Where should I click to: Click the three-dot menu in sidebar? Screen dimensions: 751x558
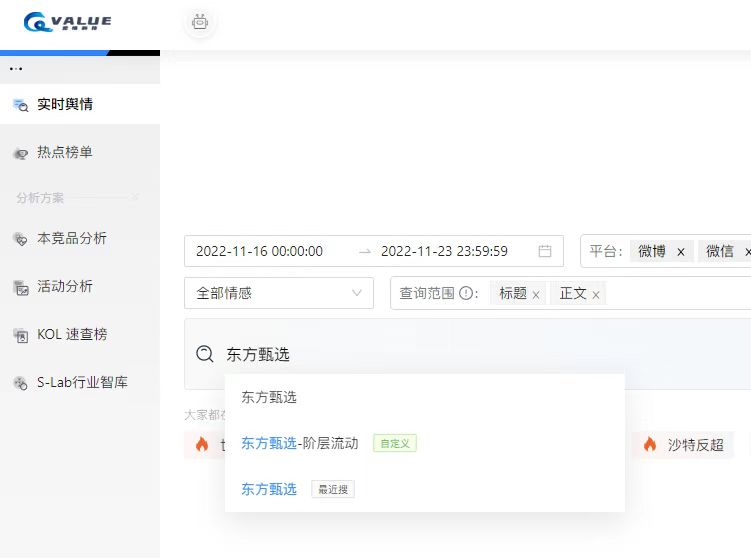click(x=16, y=69)
